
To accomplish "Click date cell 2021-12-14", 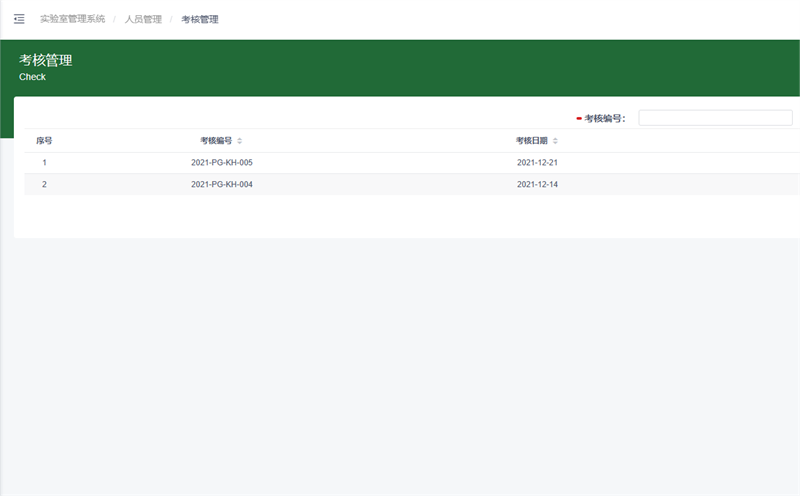I will [x=537, y=184].
